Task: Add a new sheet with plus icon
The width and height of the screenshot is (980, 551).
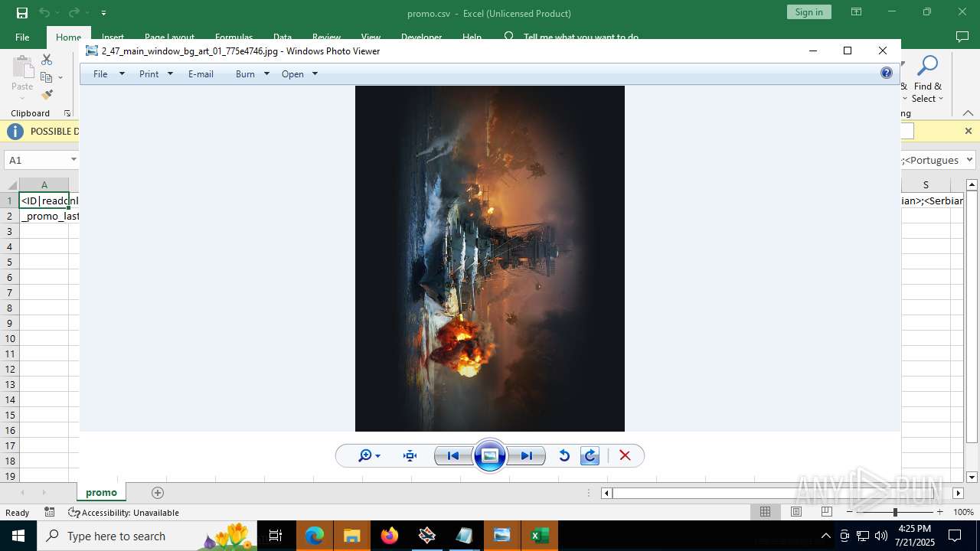Action: [x=158, y=493]
